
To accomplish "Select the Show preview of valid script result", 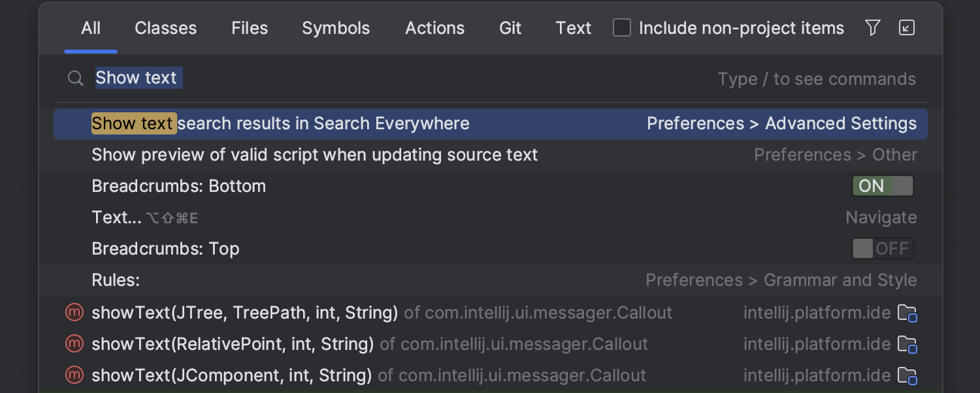I will (x=315, y=154).
